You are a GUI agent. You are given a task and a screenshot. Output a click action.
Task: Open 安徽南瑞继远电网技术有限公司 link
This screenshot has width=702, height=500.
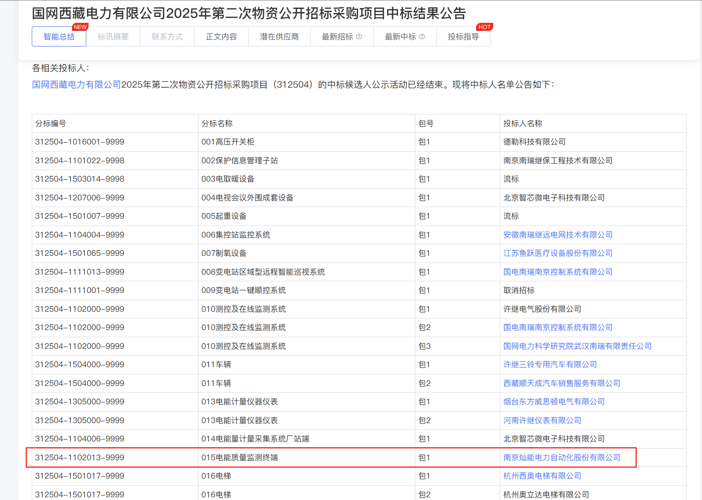pyautogui.click(x=558, y=235)
